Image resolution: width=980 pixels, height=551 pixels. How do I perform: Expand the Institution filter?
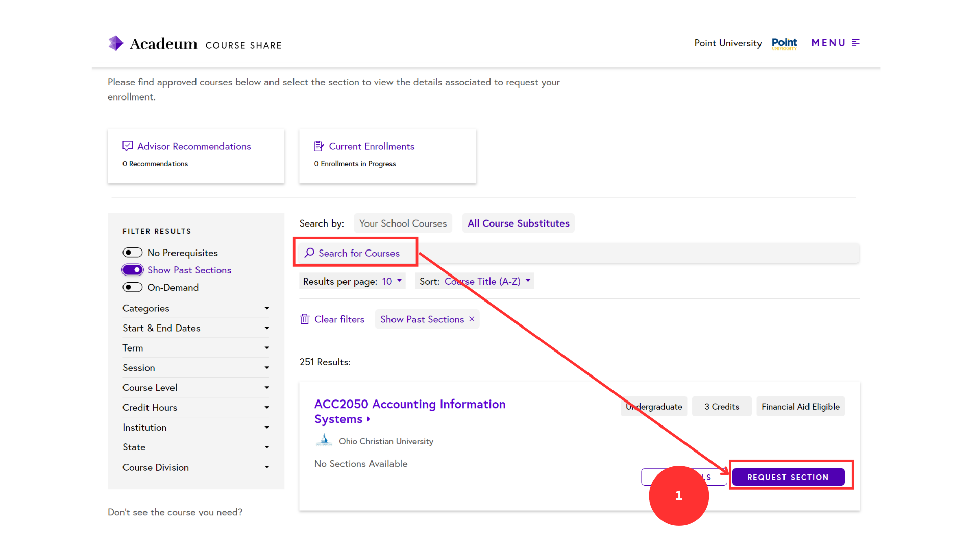pyautogui.click(x=196, y=428)
